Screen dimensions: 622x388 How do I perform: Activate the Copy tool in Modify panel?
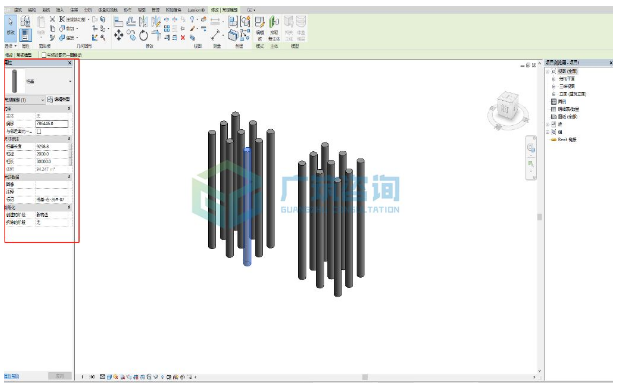(131, 35)
